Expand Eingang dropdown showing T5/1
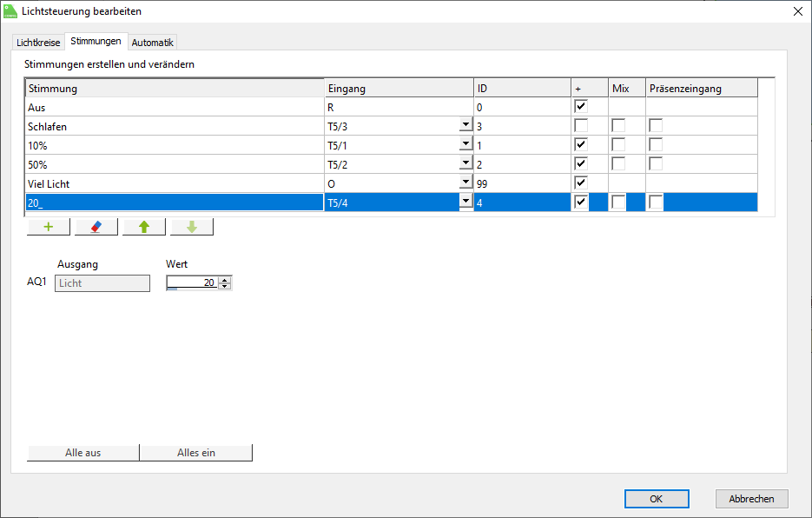Screen dimensions: 812x518 click(x=465, y=144)
